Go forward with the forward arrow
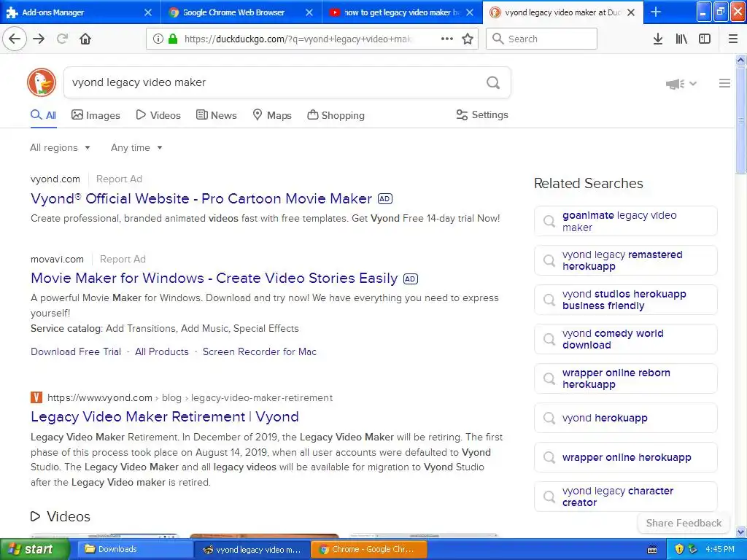Screen dimensions: 747x560 coord(39,39)
